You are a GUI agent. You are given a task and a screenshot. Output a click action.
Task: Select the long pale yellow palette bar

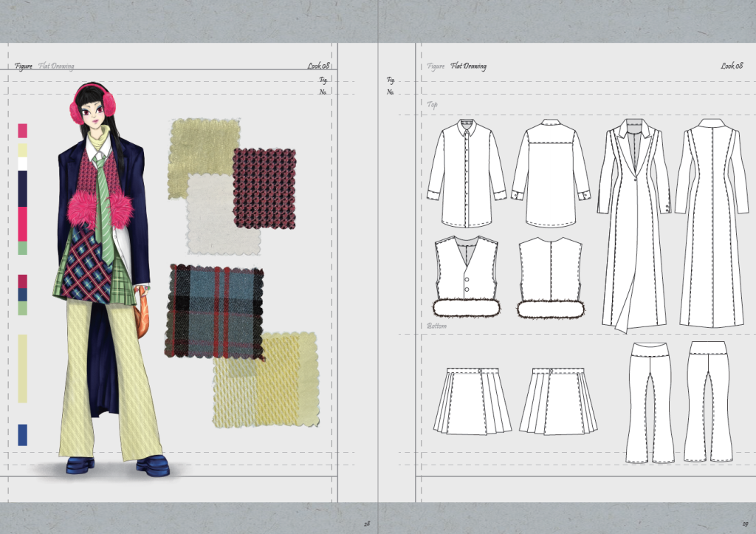pos(22,368)
